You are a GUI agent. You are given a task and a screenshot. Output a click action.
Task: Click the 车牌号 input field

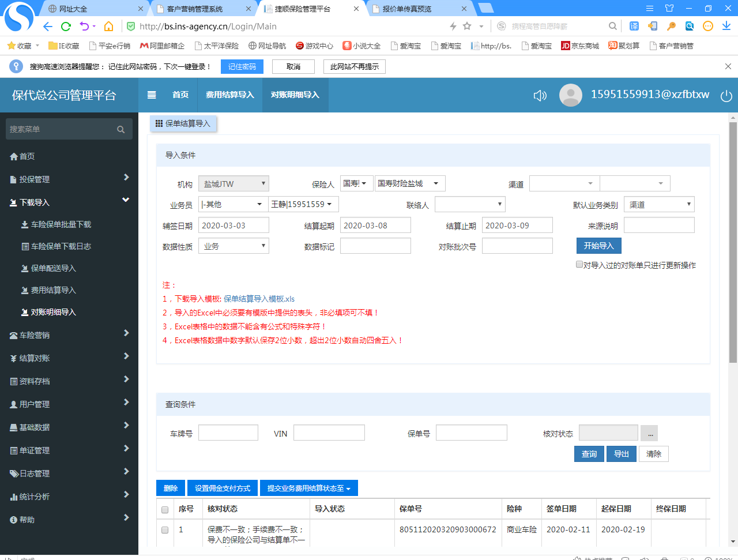(228, 433)
